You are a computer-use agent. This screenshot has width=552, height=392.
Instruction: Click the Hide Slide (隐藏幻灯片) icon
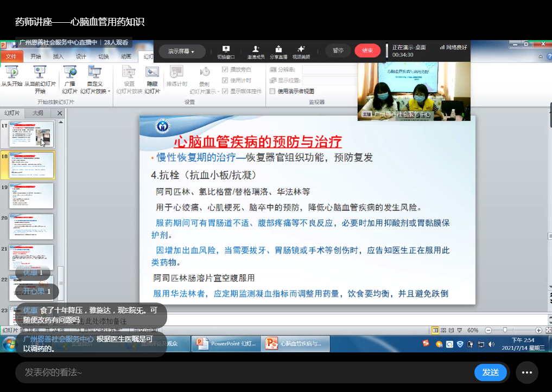tap(152, 80)
